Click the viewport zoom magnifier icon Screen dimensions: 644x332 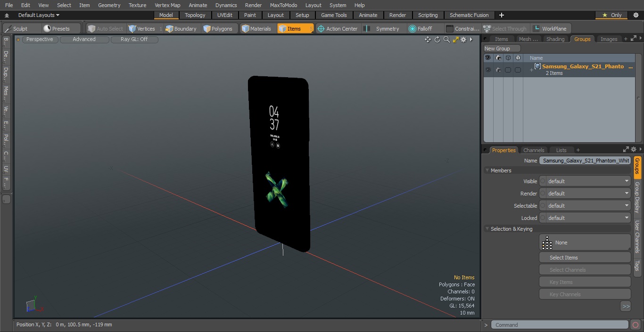click(x=446, y=40)
